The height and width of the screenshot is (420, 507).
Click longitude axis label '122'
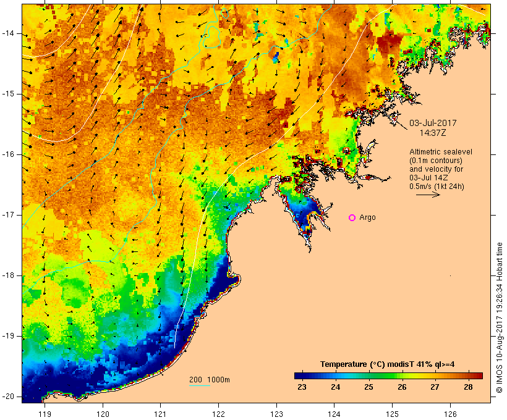(x=219, y=414)
